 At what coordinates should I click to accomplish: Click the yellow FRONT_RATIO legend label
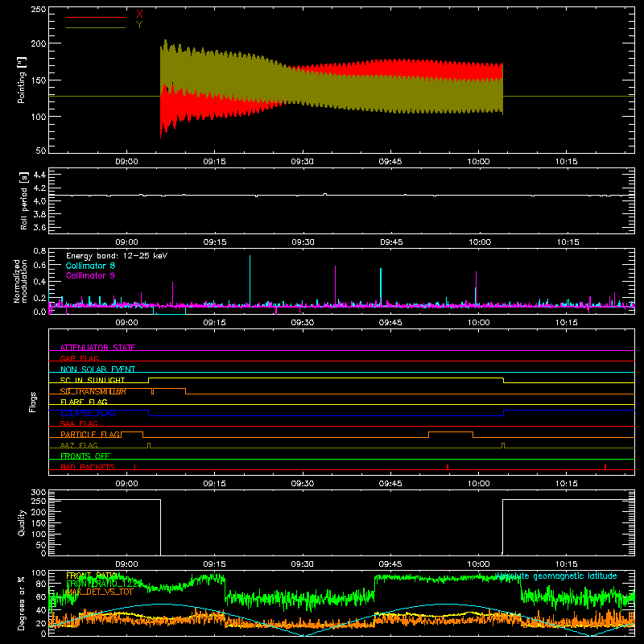pos(93,576)
